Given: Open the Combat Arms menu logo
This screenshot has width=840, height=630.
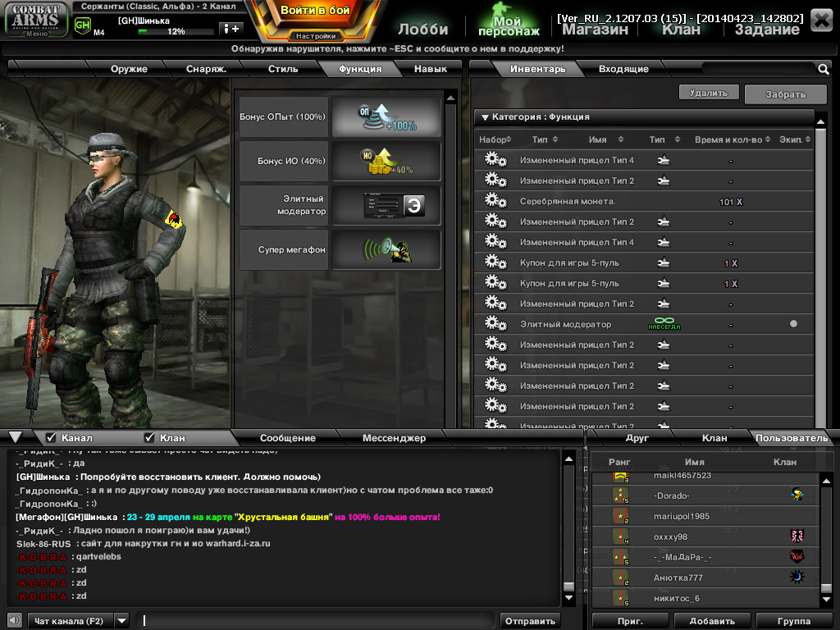Looking at the screenshot, I should point(36,20).
